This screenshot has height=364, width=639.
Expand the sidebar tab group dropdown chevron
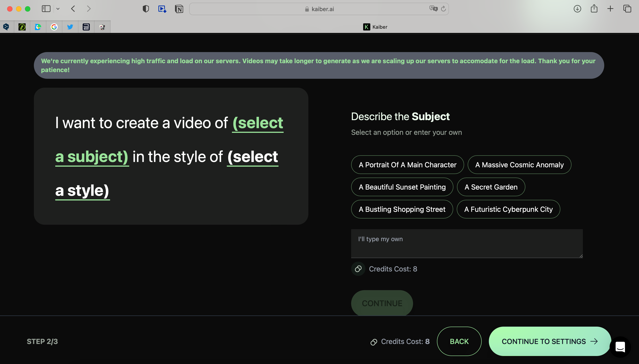click(58, 9)
